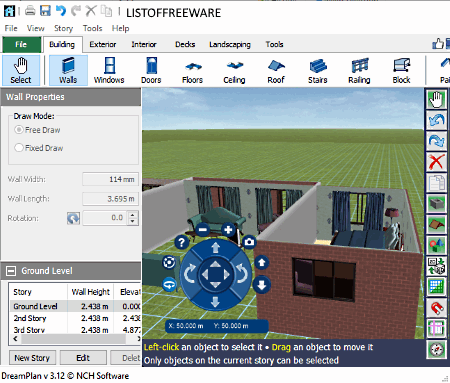Open the Roof tool
This screenshot has width=450, height=383.
(276, 70)
